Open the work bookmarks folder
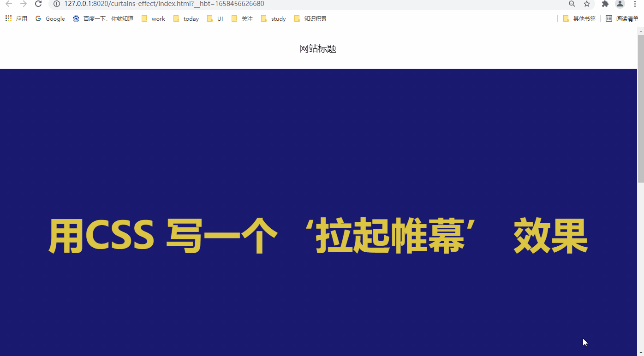This screenshot has height=356, width=644. [153, 18]
